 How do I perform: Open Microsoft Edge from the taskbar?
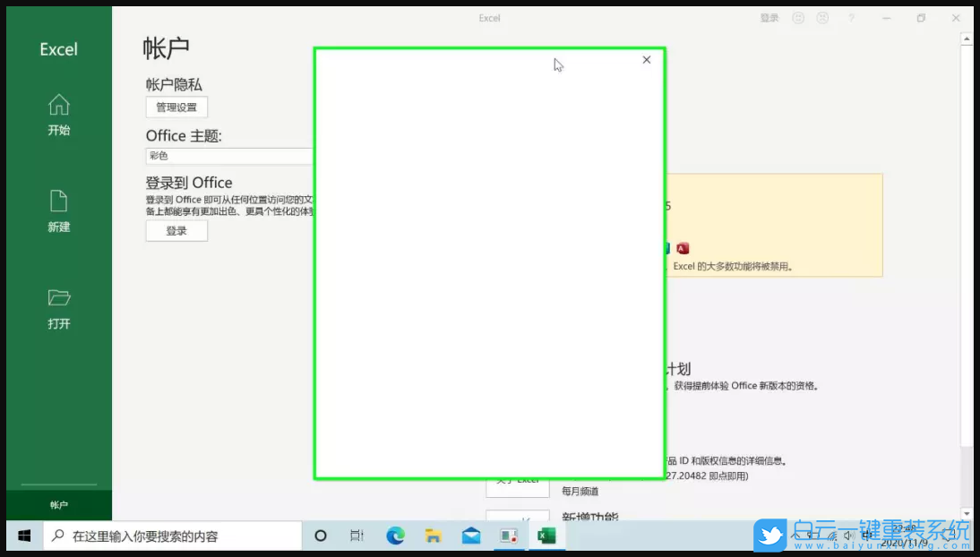tap(394, 535)
